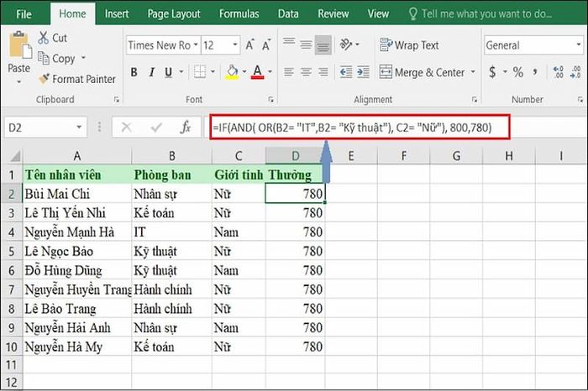Viewport: 588px width, 391px height.
Task: Switch to the View tab
Action: pos(378,14)
